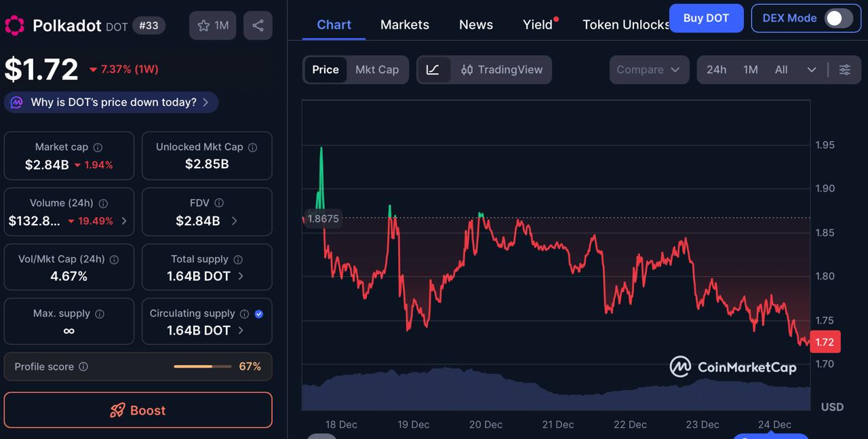
Task: Click the verified badge on Circulating supply
Action: 258,313
